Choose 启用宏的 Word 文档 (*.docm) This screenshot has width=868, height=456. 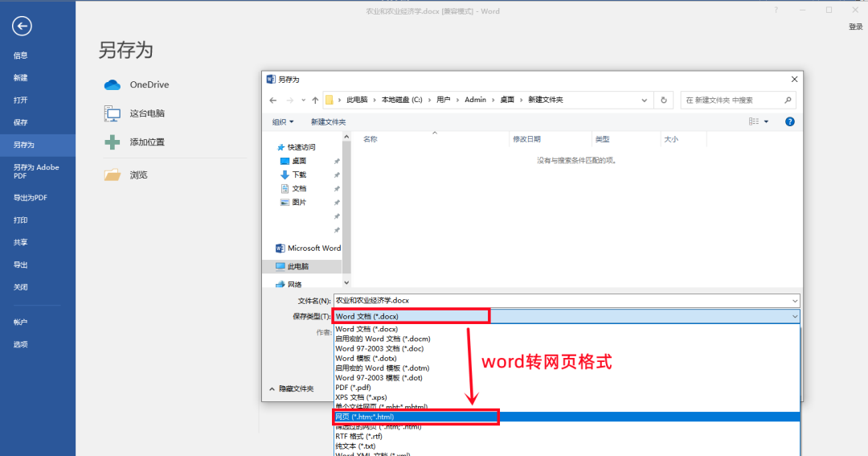point(567,339)
